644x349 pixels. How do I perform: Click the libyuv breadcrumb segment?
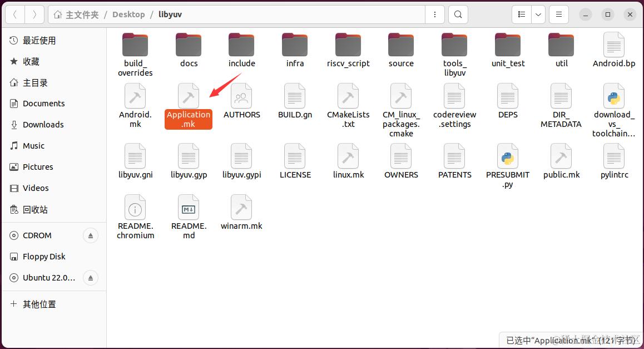(170, 14)
